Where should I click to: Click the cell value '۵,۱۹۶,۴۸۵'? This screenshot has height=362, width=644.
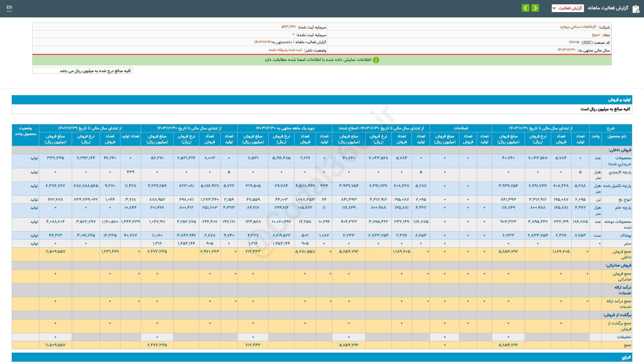[281, 158]
